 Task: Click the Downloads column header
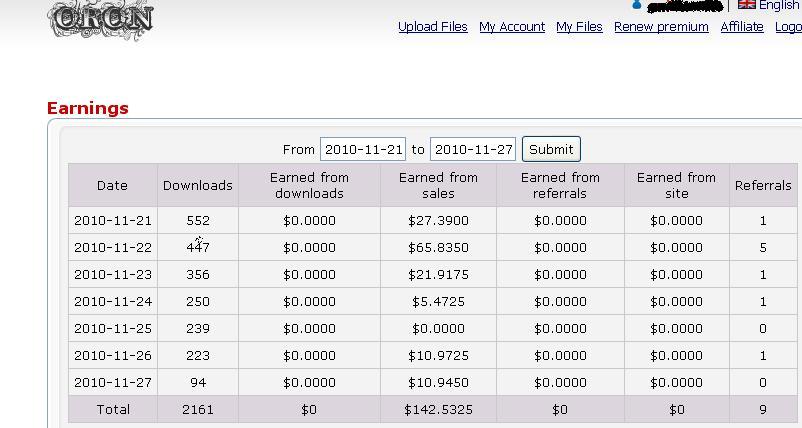(198, 185)
